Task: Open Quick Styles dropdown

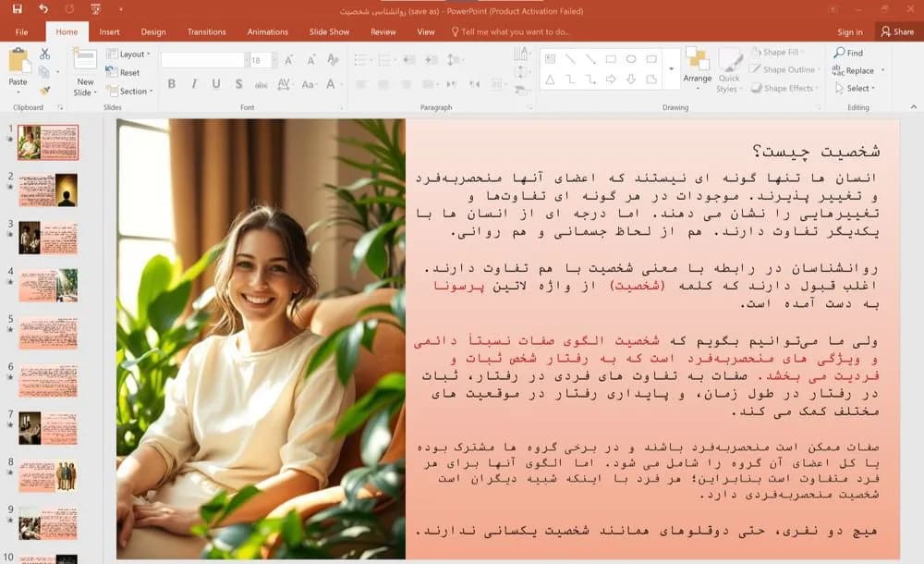Action: (730, 71)
